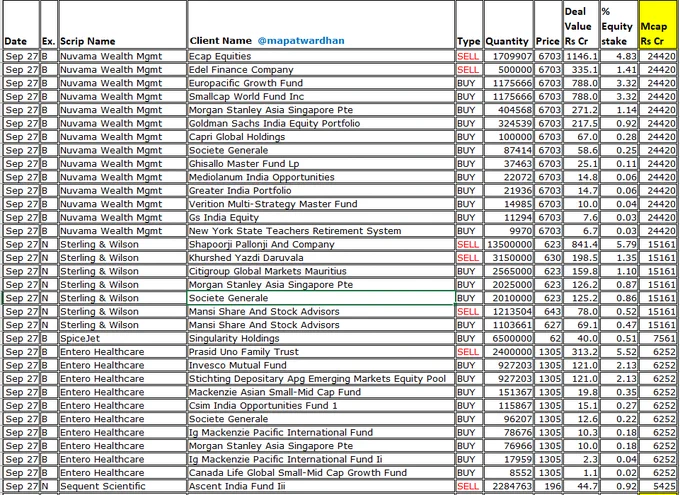
Task: Select Singularity Holdings client cell
Action: point(321,338)
